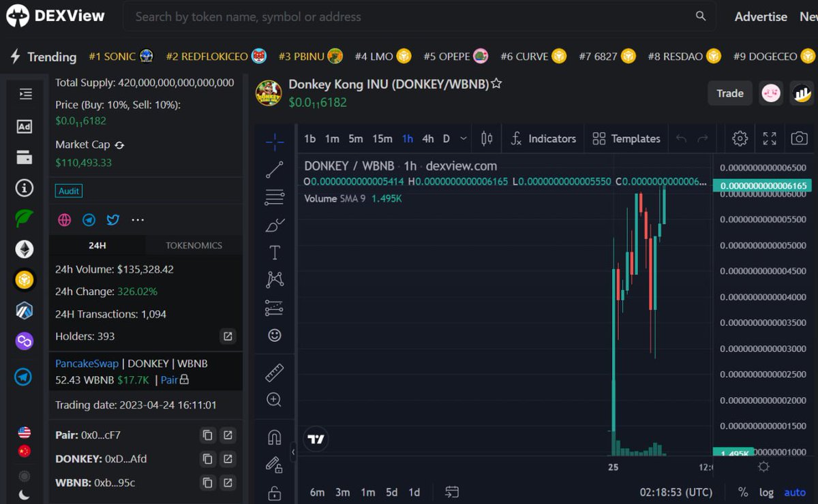Undo last chart action
This screenshot has width=818, height=504.
tap(681, 139)
